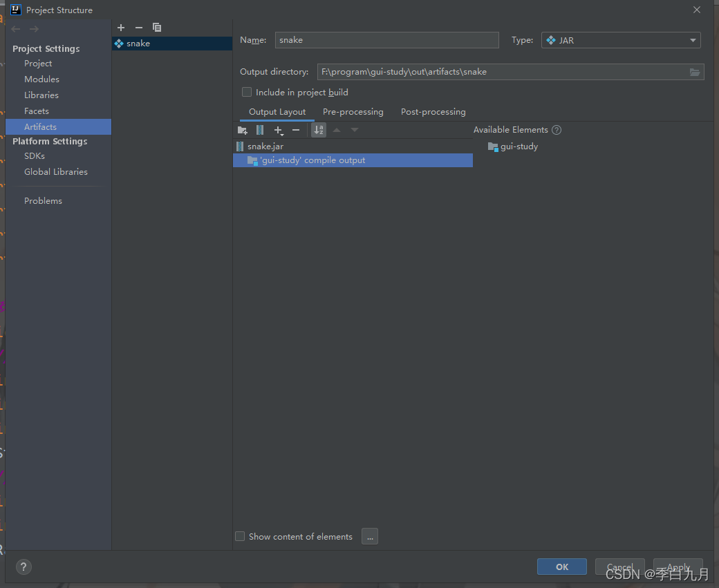The height and width of the screenshot is (588, 719).
Task: Remove the selected artifact with minus icon
Action: point(139,28)
